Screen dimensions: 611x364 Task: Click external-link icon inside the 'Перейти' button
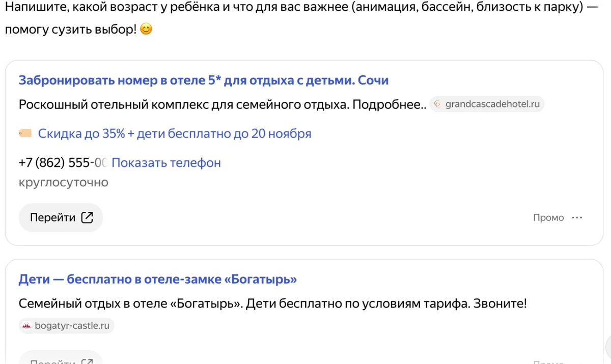coord(88,218)
